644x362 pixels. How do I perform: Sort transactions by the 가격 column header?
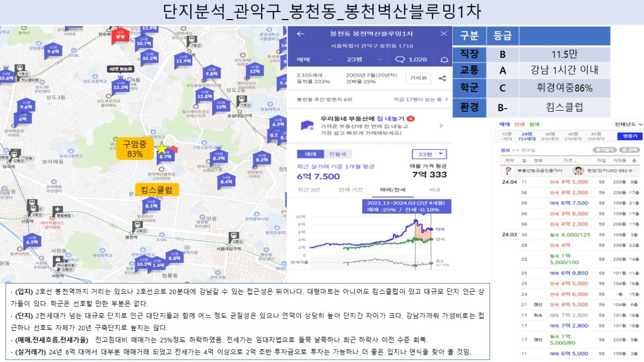pos(570,160)
